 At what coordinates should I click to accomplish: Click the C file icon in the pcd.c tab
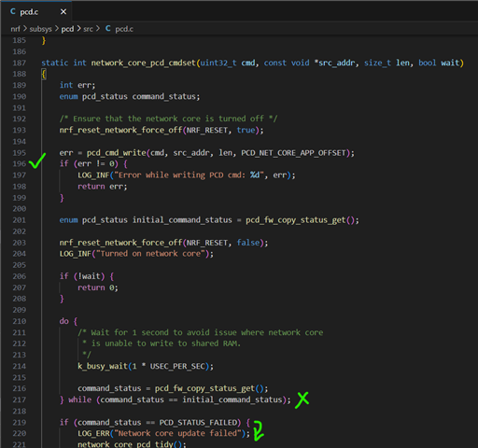[13, 11]
